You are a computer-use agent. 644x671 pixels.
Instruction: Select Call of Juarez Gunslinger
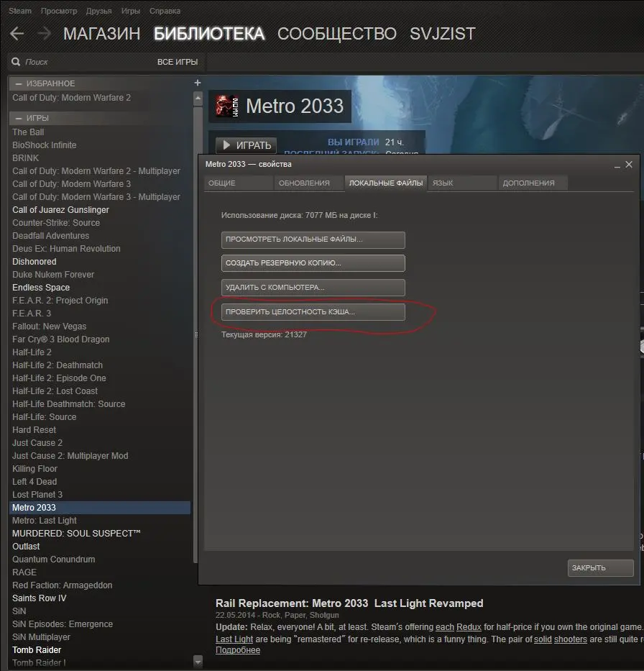point(60,210)
